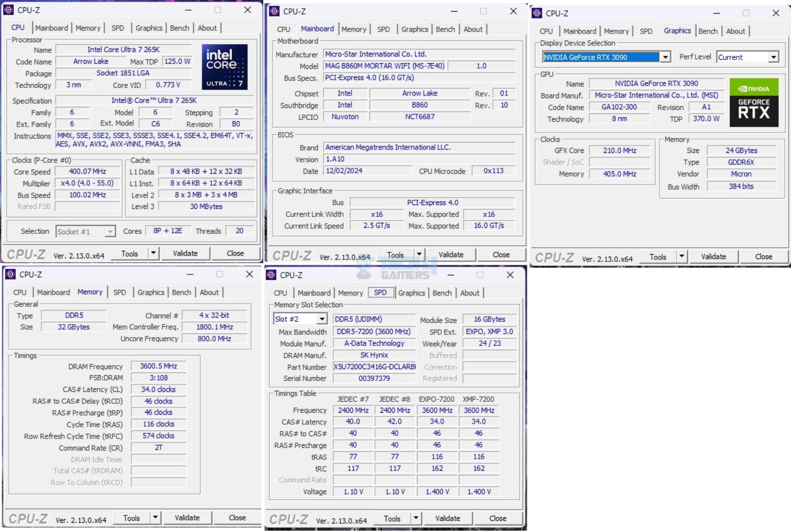Click the BIOS version value 1.A10
791x532 pixels.
click(419, 159)
